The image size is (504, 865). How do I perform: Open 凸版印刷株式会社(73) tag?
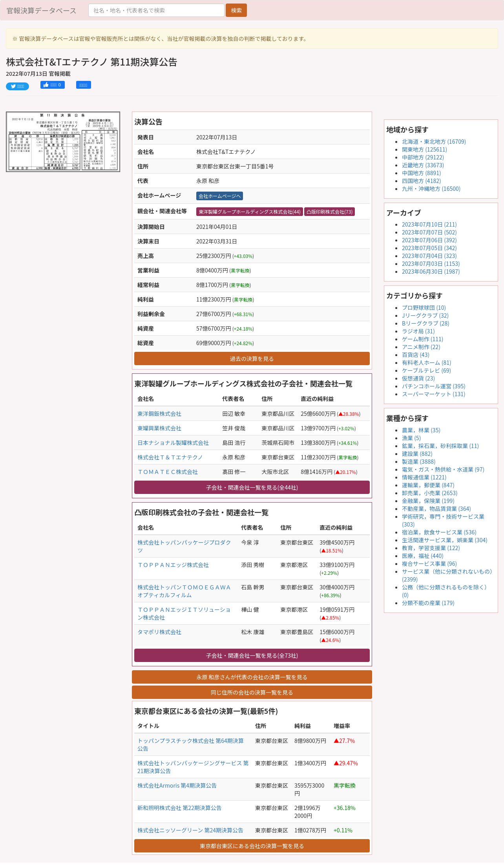pos(330,212)
